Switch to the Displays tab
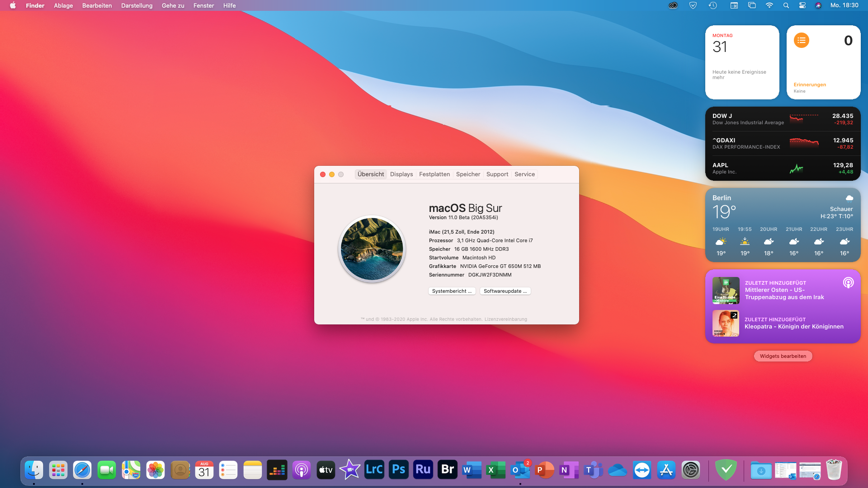868x488 pixels. 401,174
